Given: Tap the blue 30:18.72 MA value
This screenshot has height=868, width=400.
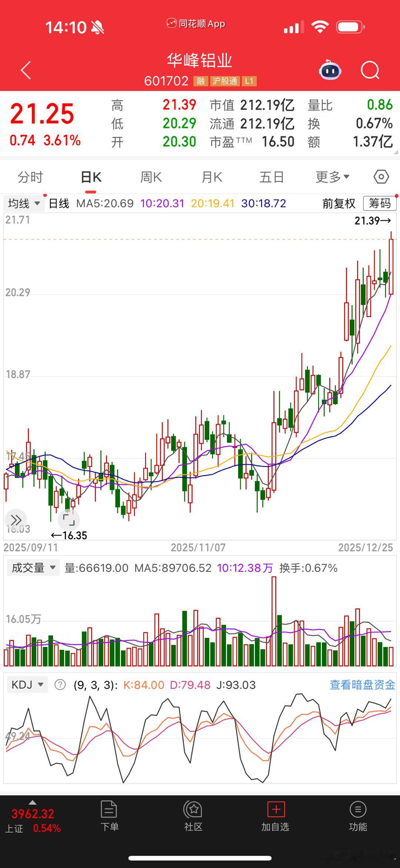Looking at the screenshot, I should tap(264, 204).
